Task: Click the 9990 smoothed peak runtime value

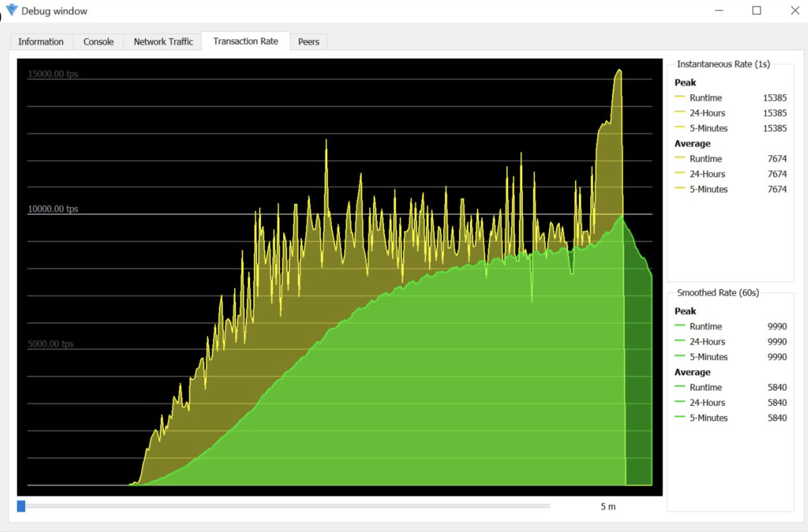Action: coord(777,326)
